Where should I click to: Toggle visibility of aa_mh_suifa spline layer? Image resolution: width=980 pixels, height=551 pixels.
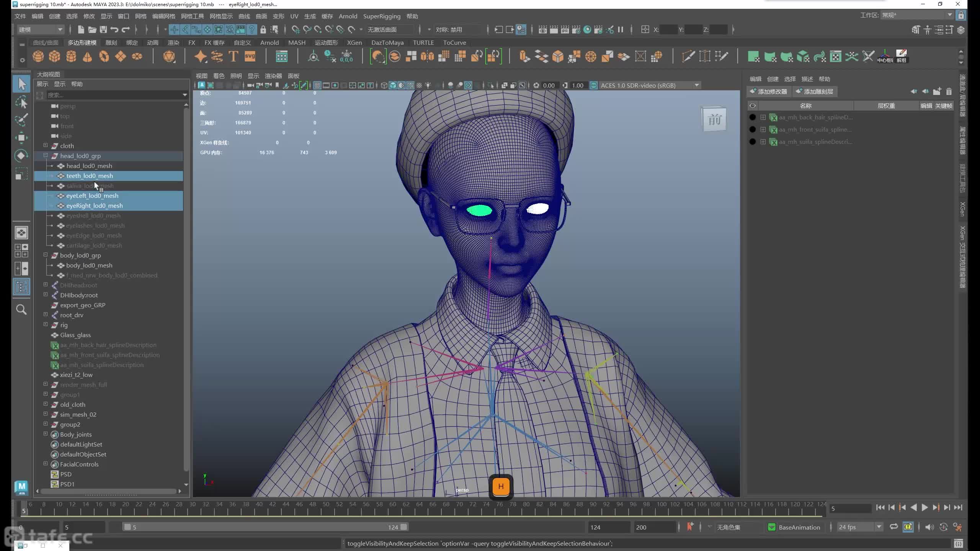pos(752,142)
